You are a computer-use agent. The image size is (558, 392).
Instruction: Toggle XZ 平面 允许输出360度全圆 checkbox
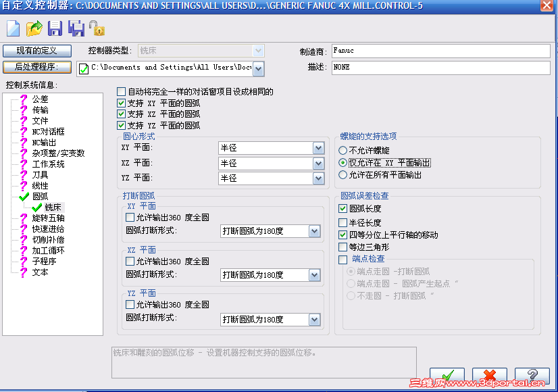(x=130, y=262)
